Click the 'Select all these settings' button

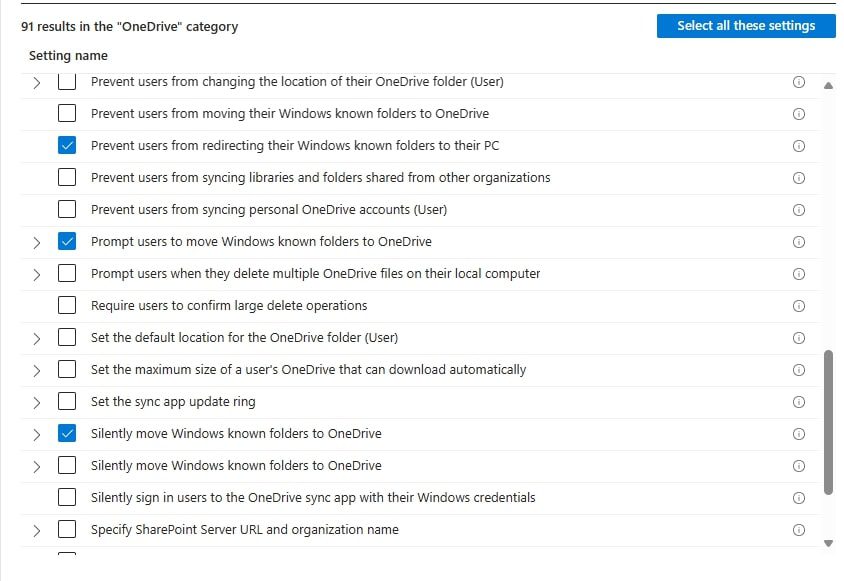point(746,25)
